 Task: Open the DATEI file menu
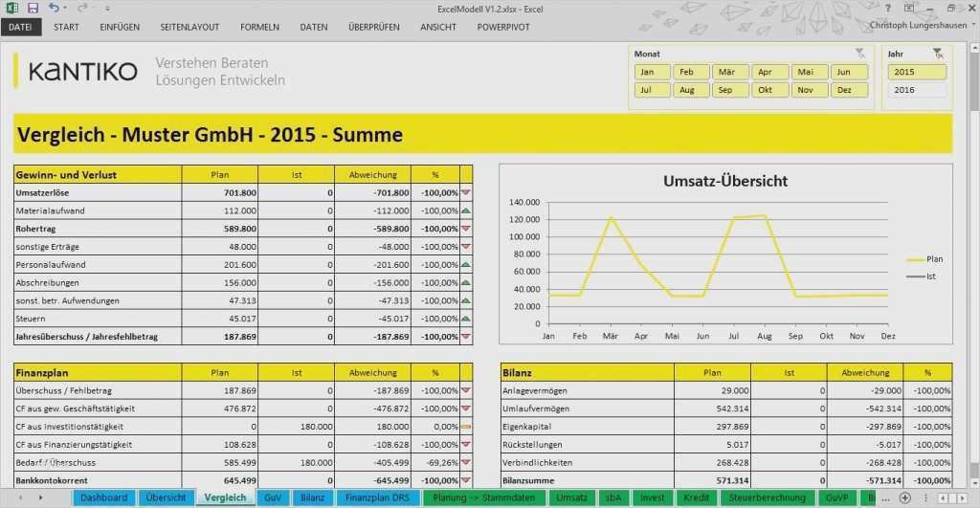(x=19, y=27)
